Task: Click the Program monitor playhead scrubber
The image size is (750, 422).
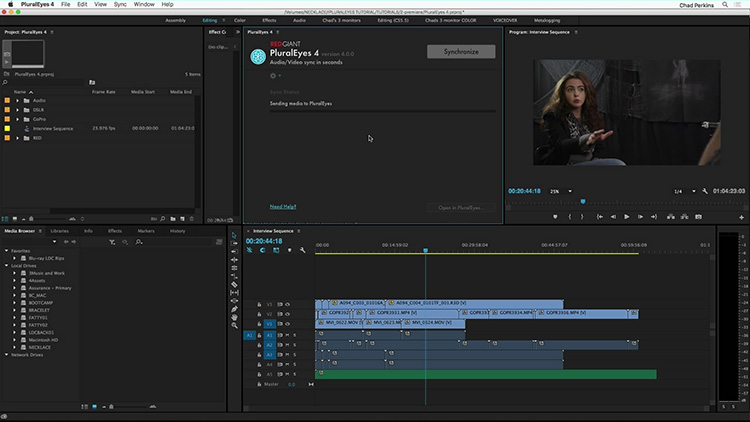Action: pos(583,201)
